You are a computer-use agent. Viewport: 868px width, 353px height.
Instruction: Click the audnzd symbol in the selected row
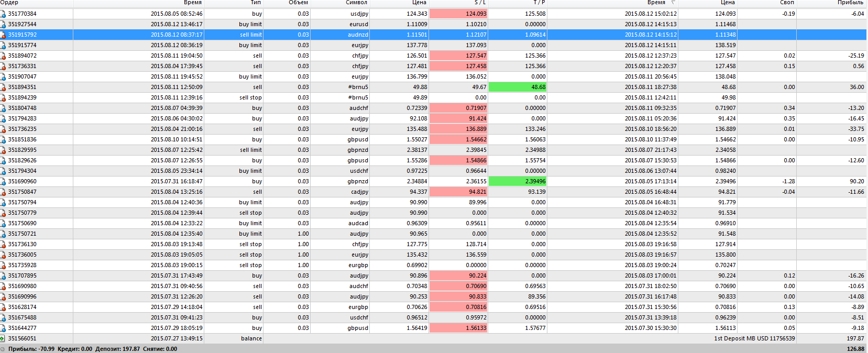coord(358,35)
